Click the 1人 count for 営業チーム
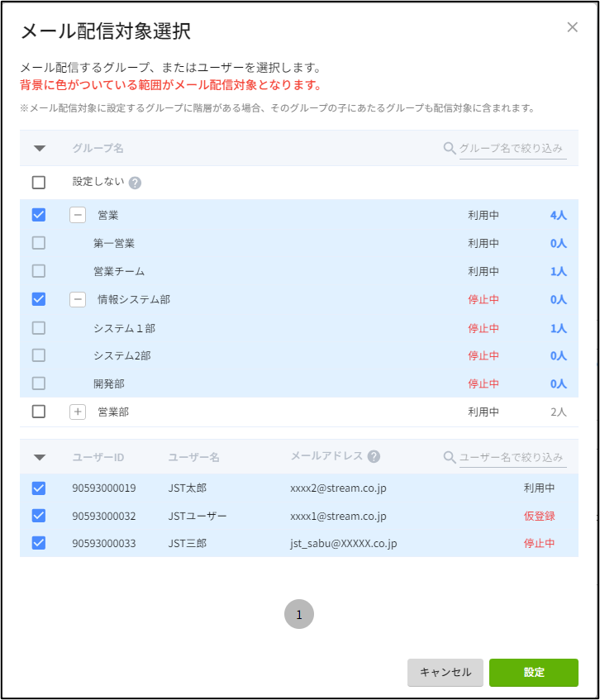Viewport: 600px width, 700px height. coord(559,271)
